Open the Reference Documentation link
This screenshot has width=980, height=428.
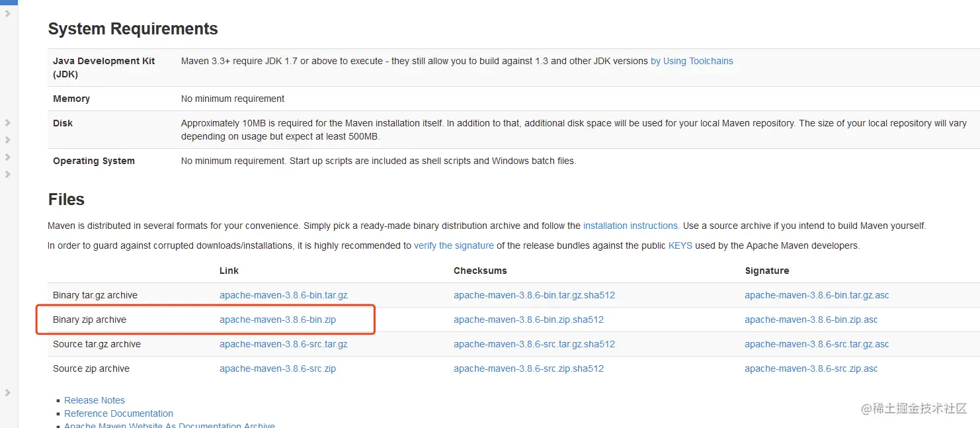(x=118, y=413)
